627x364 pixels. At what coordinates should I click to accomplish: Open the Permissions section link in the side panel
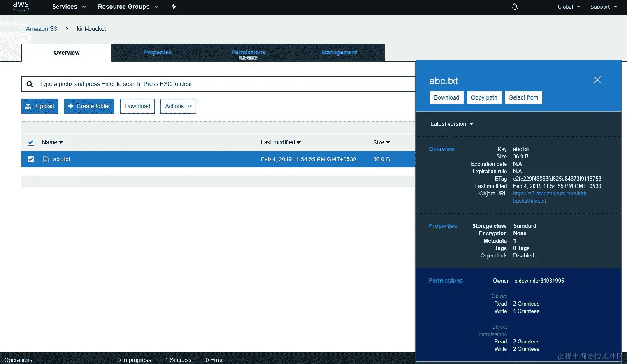[446, 281]
